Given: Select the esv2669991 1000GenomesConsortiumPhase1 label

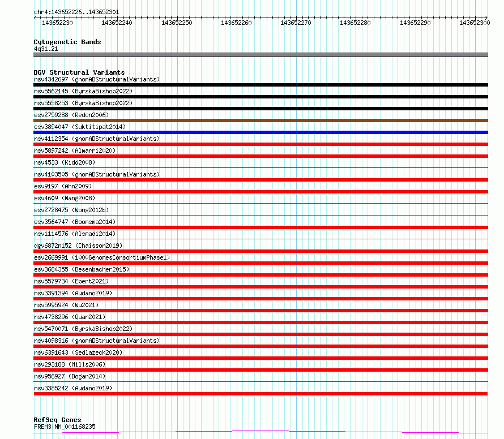Looking at the screenshot, I should tap(102, 257).
